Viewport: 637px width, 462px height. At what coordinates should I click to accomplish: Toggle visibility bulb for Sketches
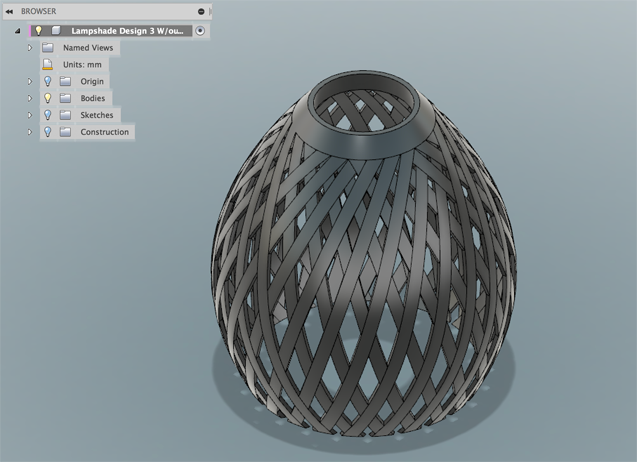(48, 115)
